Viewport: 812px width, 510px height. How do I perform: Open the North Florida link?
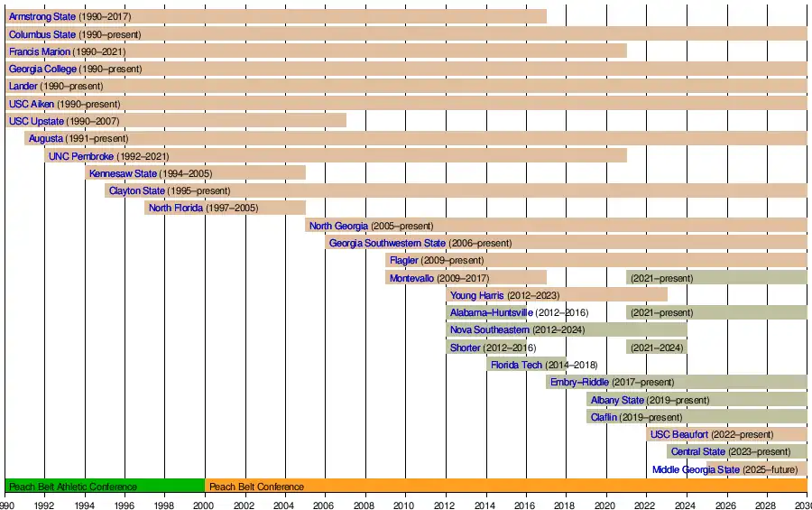177,209
